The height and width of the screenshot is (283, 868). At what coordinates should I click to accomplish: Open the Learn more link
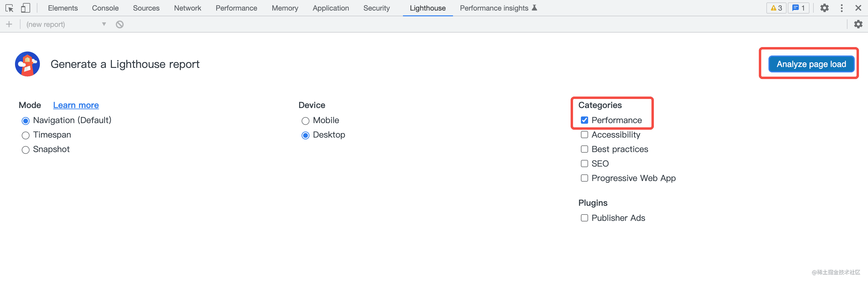76,105
